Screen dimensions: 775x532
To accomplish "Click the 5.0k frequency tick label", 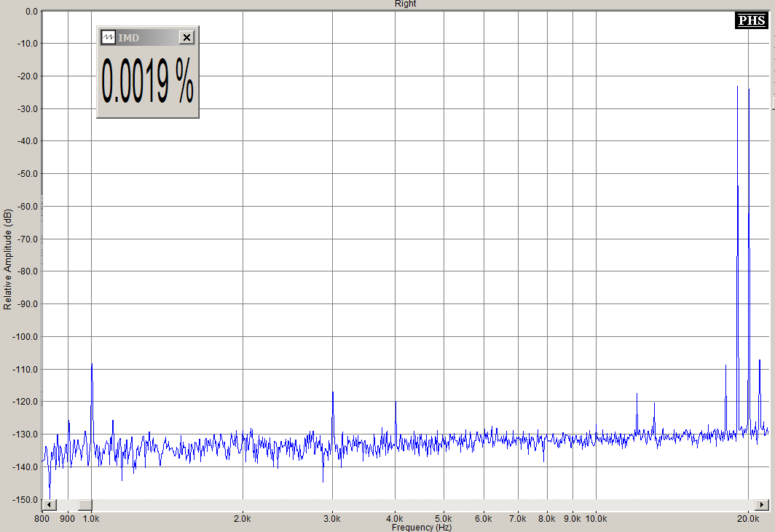I will [444, 519].
